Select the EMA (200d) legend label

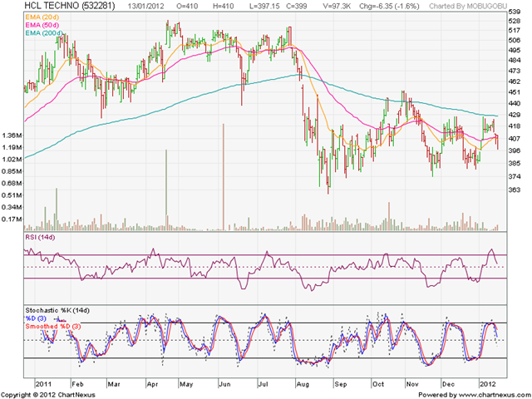44,33
